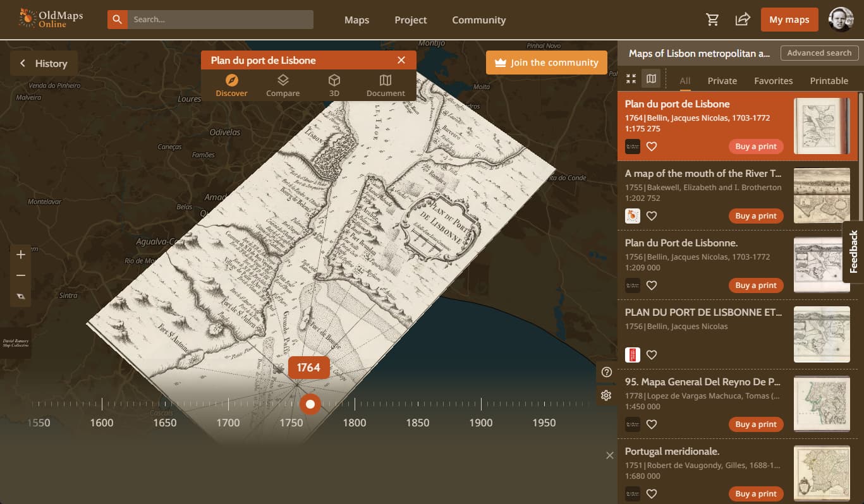This screenshot has width=864, height=504.
Task: Collapse the results panel with arrows icon
Action: point(631,79)
